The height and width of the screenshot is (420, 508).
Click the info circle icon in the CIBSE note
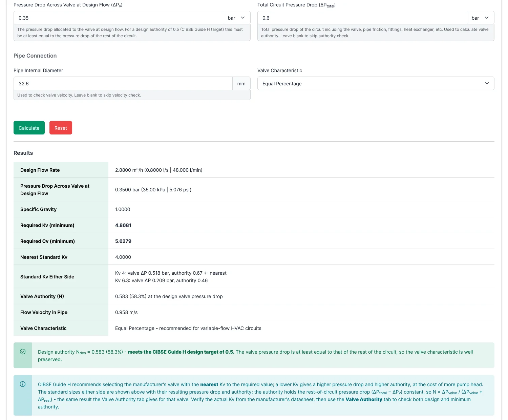click(23, 384)
